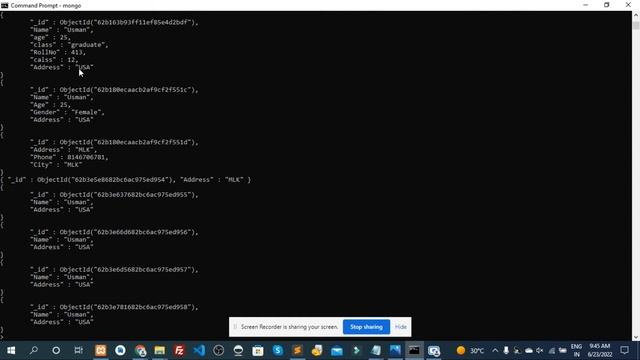Image resolution: width=640 pixels, height=360 pixels.
Task: Open clock showing 9:45 AM
Action: pyautogui.click(x=600, y=350)
